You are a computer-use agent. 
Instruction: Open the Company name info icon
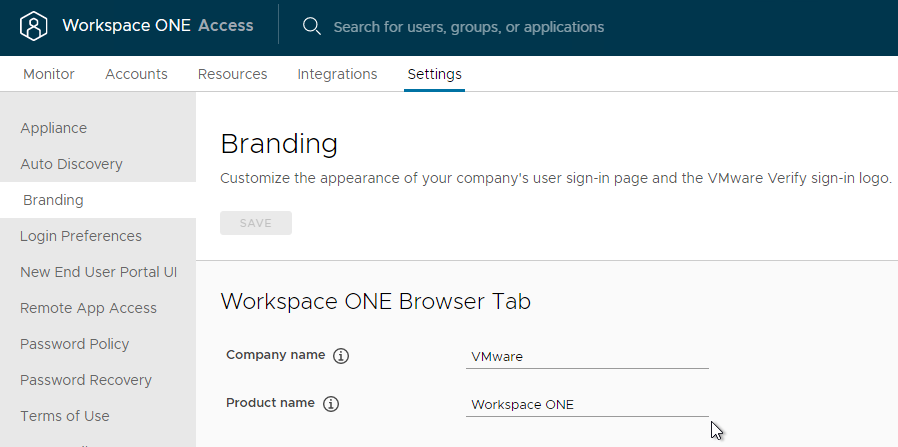(341, 356)
